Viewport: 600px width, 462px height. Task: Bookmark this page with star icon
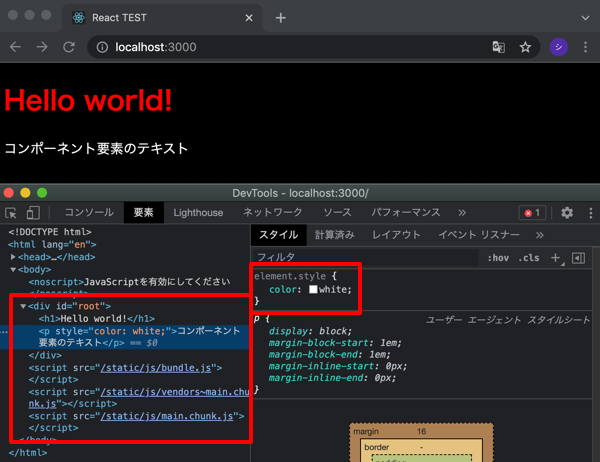tap(525, 47)
